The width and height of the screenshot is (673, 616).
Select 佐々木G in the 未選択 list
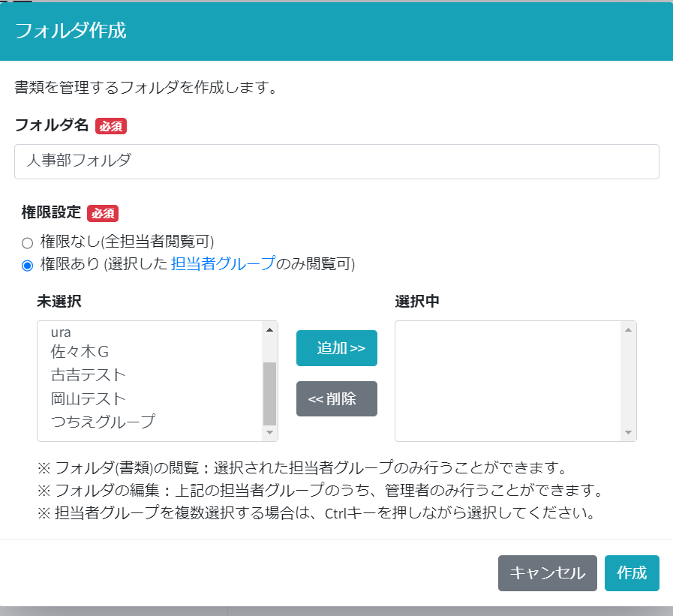[x=80, y=351]
